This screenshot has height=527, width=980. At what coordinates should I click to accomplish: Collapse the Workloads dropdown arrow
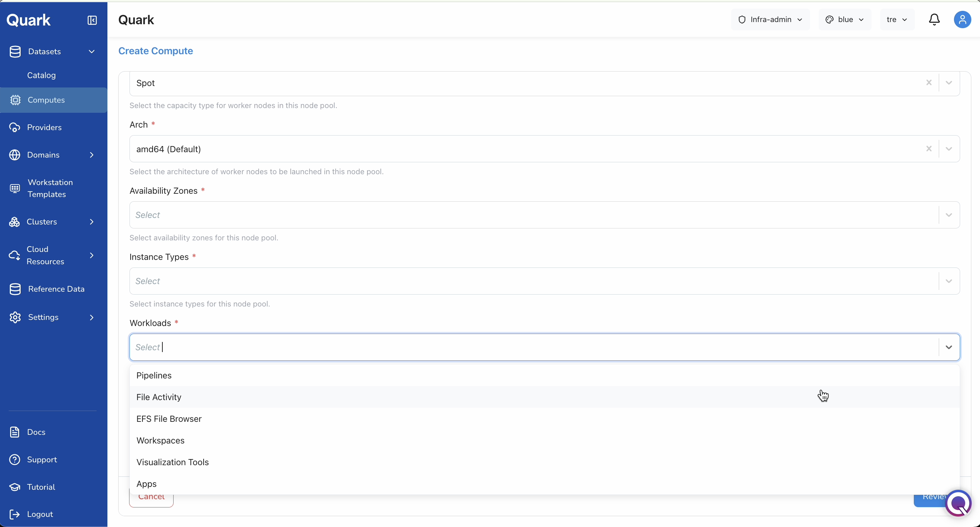pyautogui.click(x=949, y=347)
